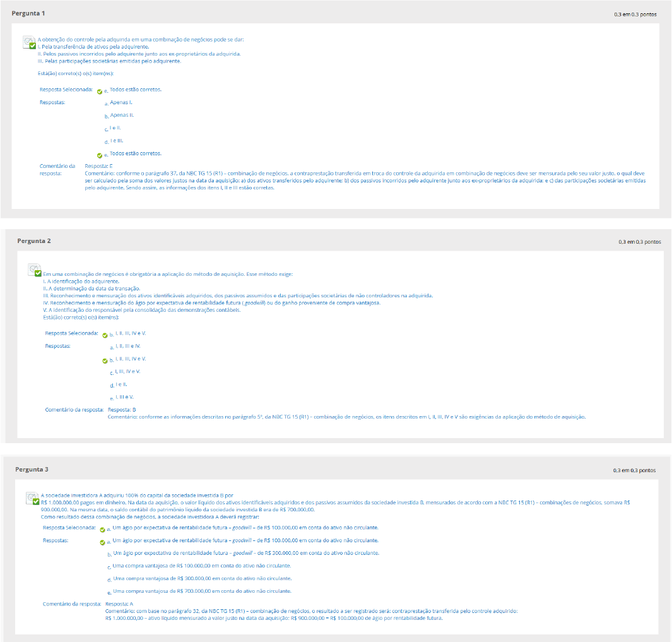Choose option 'I, III, IV e V.' in Pergunta 2
The width and height of the screenshot is (672, 642).
point(127,371)
